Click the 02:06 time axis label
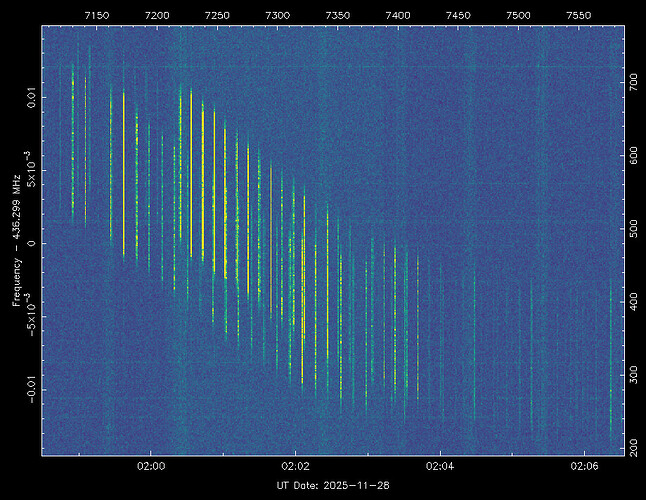Viewport: 646px width, 500px height. coord(583,466)
